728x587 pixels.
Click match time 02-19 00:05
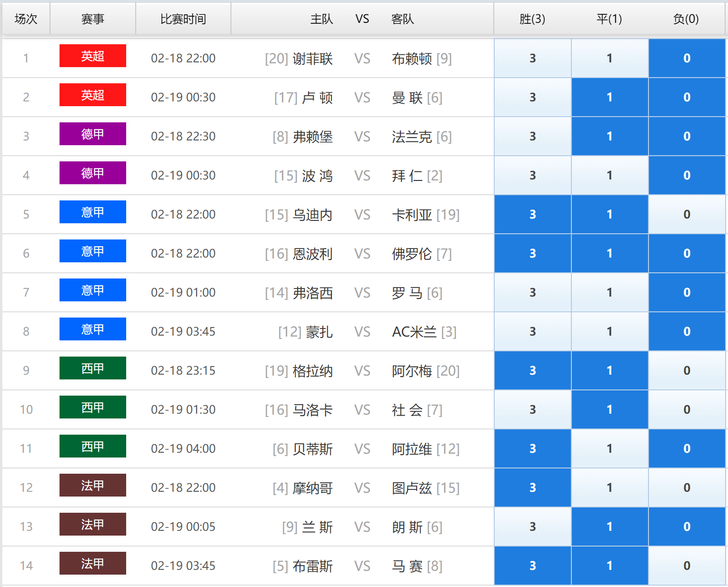(x=183, y=527)
